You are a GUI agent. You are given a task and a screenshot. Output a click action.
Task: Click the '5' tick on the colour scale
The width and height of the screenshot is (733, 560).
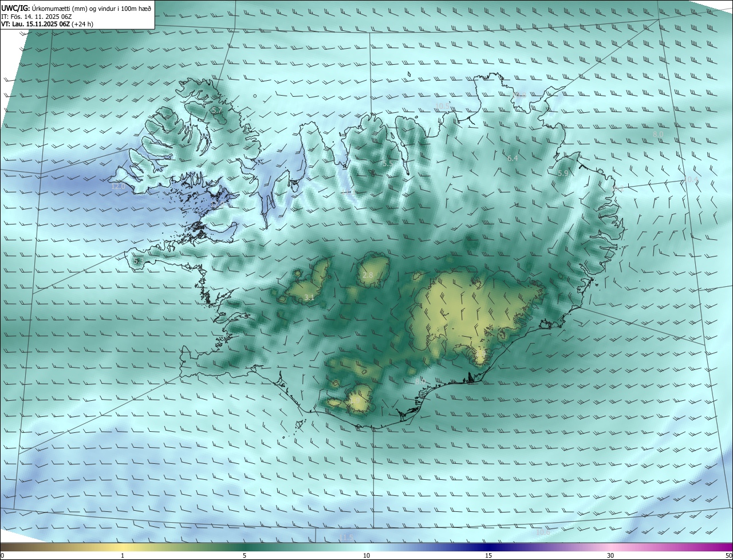point(245,555)
